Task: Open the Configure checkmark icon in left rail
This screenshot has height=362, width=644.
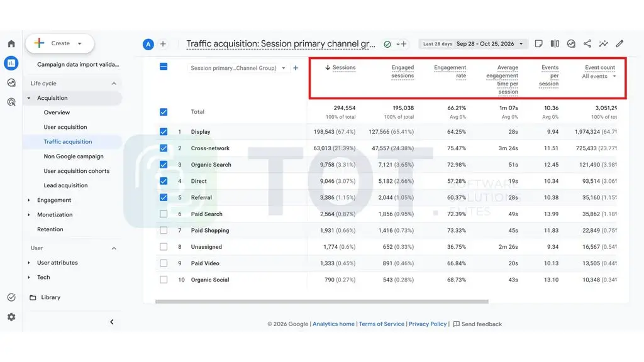Action: pos(11,297)
